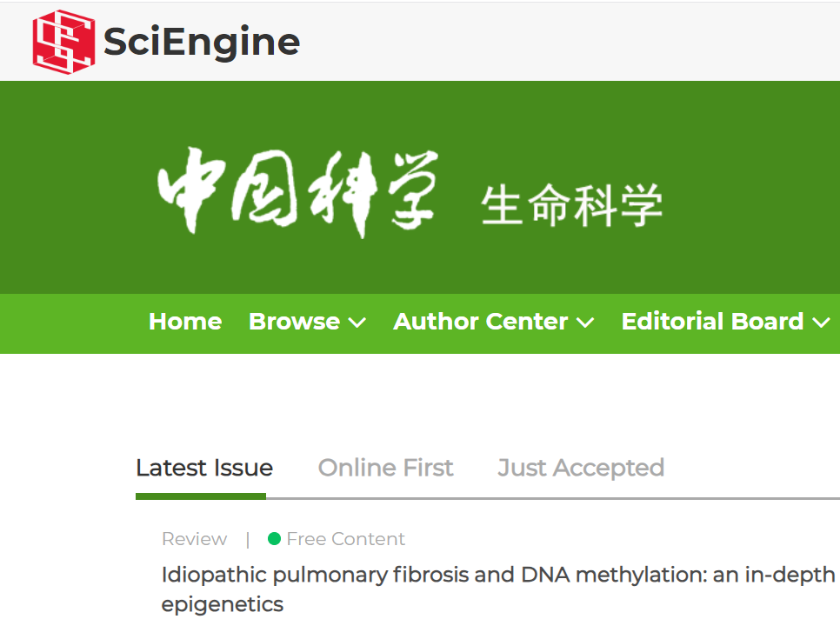840x639 pixels.
Task: Click the green Free Content dot indicator
Action: [x=274, y=539]
